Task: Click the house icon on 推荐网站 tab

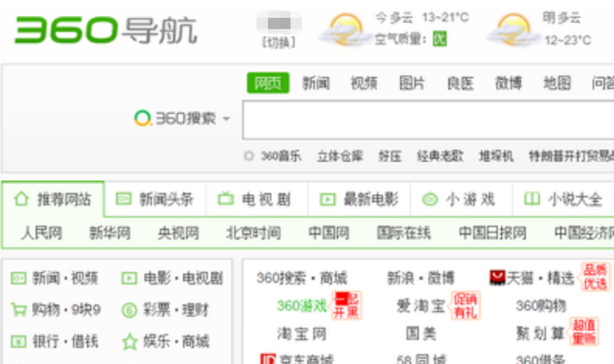Action: (x=22, y=199)
